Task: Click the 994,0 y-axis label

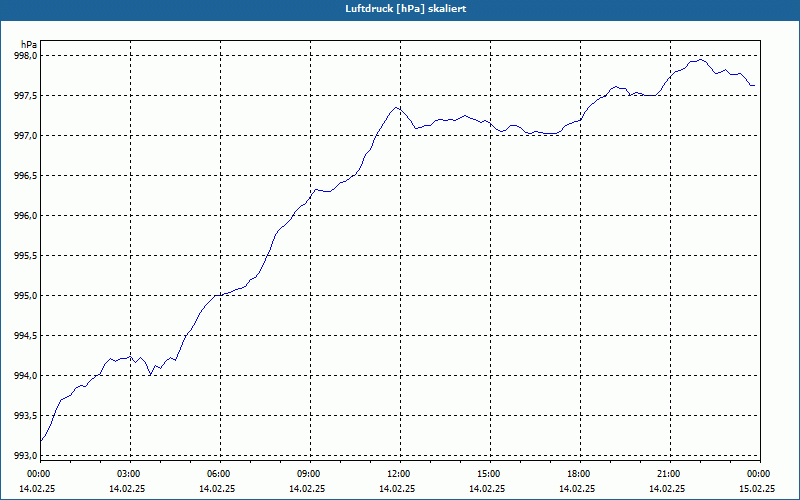Action: 25,376
